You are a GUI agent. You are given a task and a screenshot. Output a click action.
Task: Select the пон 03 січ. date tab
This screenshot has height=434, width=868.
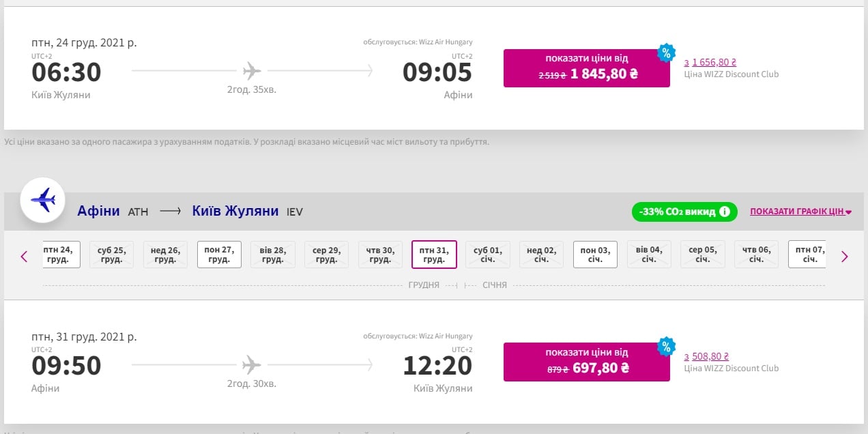click(595, 255)
